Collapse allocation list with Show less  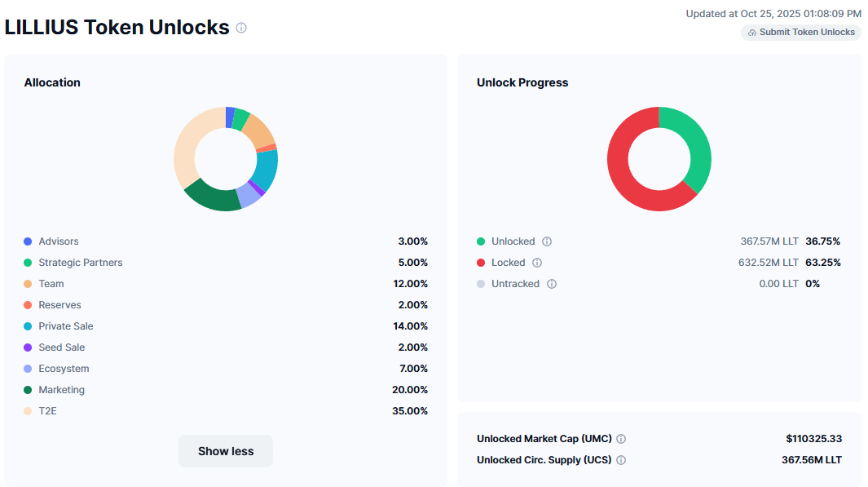pos(226,451)
